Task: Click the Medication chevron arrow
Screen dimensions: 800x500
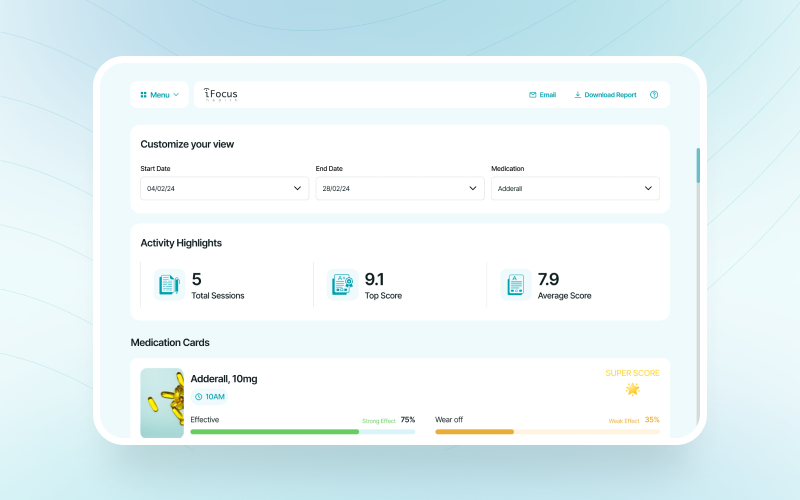Action: [648, 188]
